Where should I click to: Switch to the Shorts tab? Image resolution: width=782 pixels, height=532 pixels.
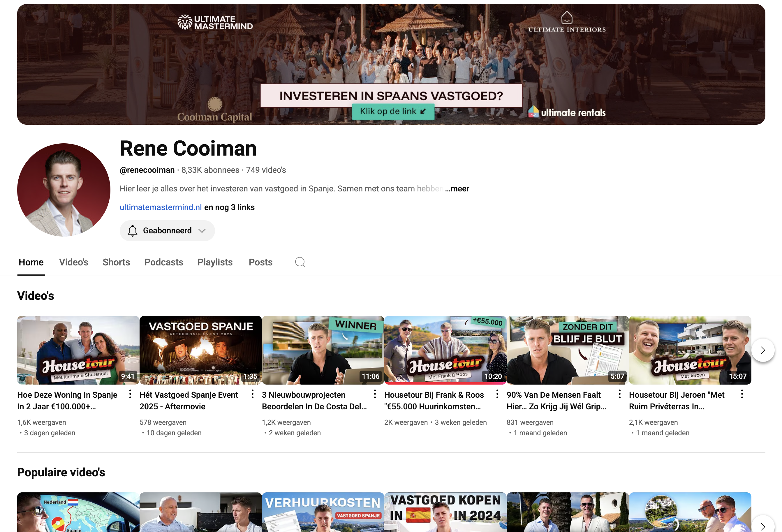coord(116,262)
